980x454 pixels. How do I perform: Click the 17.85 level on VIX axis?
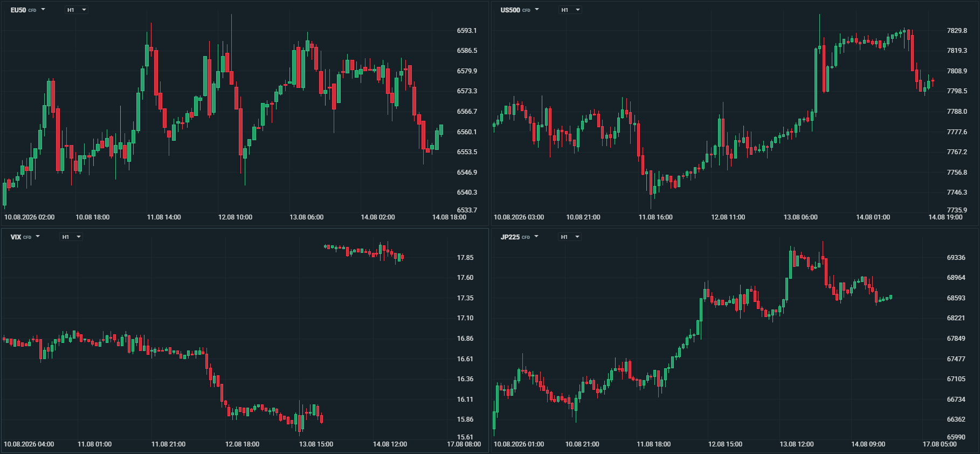pos(465,258)
